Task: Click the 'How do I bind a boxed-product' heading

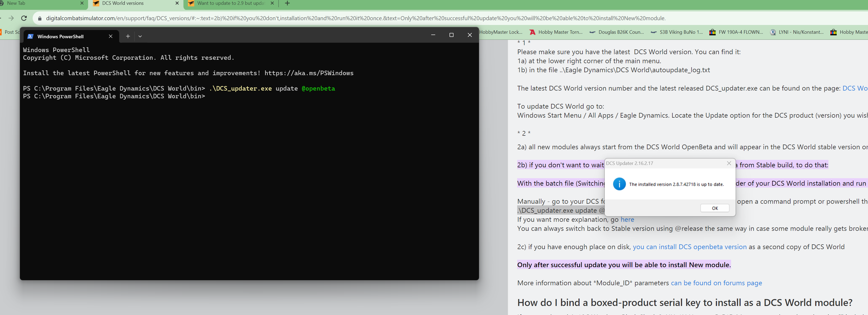Action: click(x=685, y=303)
